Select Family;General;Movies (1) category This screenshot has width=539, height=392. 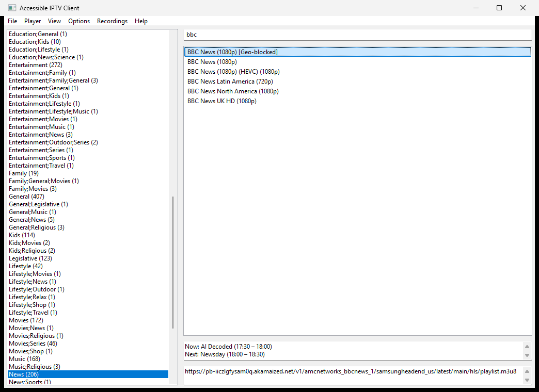88,181
